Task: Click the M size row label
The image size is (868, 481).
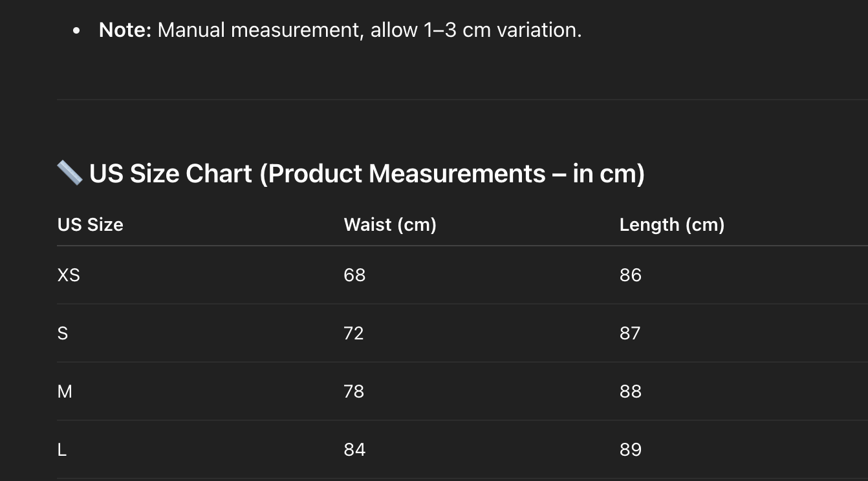Action: coord(65,391)
